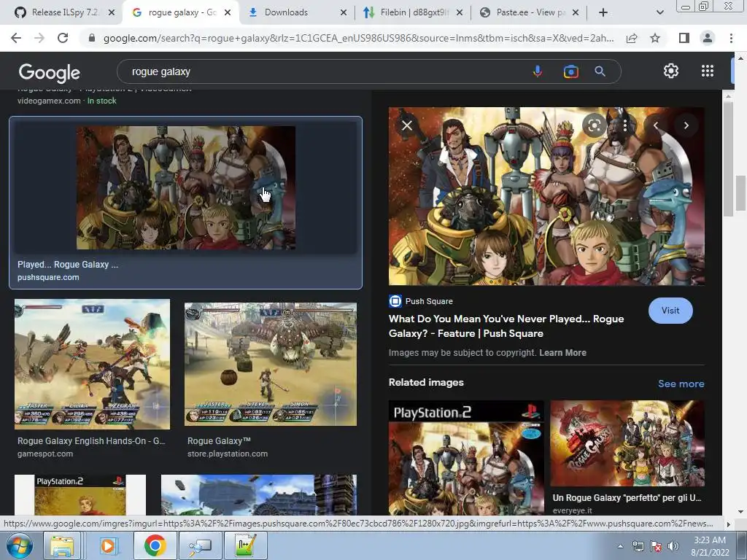Open the browser side panel
This screenshot has width=747, height=560.
point(684,38)
